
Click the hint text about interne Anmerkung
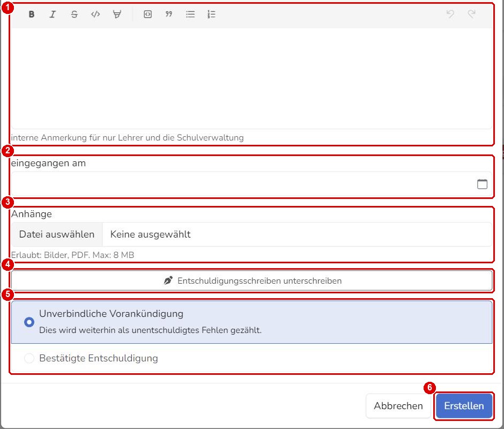[x=127, y=138]
